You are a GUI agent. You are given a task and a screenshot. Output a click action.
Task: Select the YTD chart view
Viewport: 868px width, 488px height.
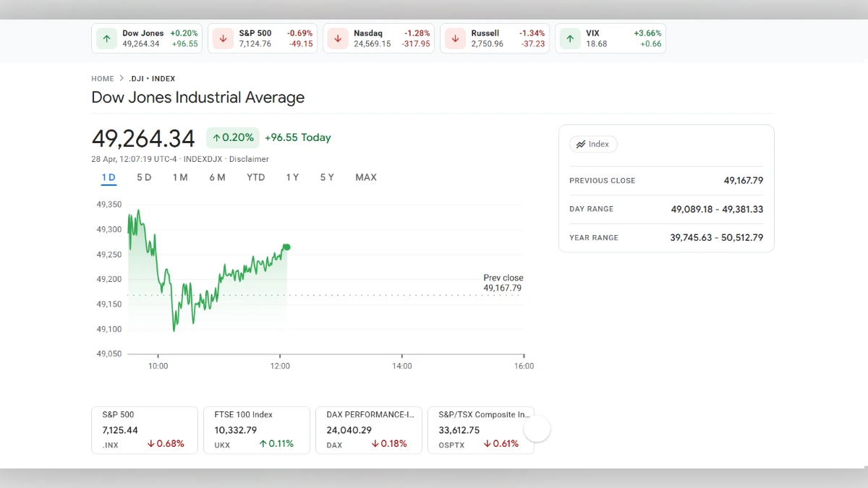tap(255, 177)
